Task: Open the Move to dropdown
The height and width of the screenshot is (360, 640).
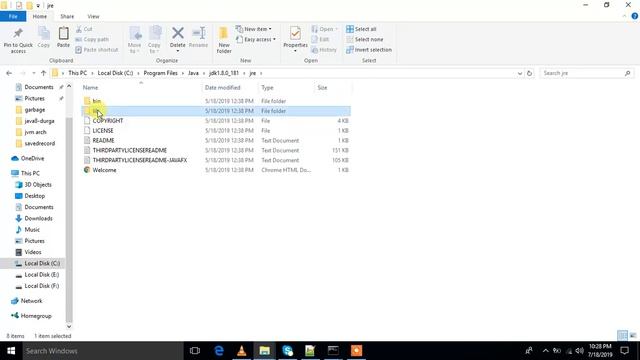Action: (135, 40)
